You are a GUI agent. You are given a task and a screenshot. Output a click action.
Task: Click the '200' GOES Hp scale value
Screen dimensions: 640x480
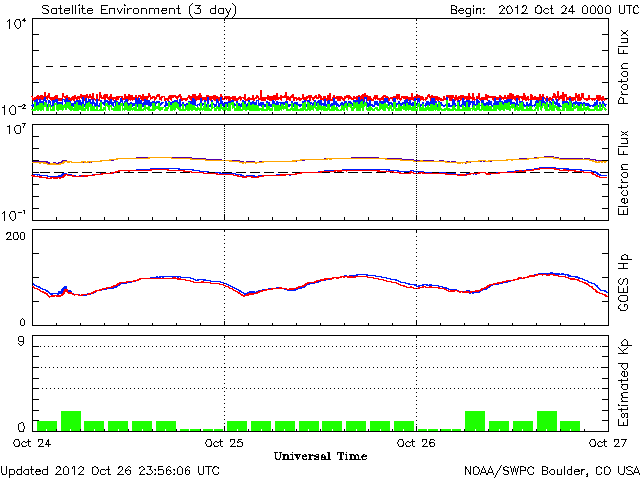16,236
